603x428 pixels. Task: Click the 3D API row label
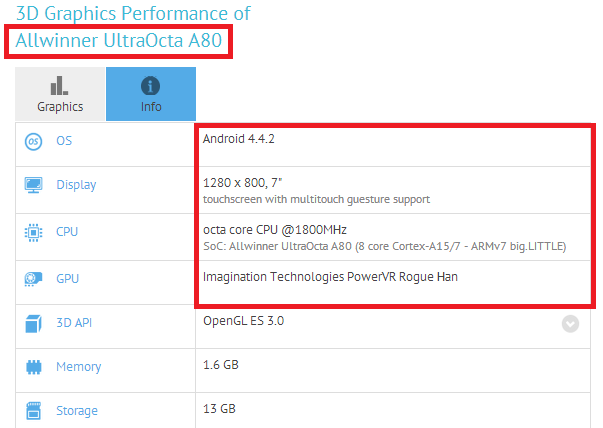click(74, 323)
